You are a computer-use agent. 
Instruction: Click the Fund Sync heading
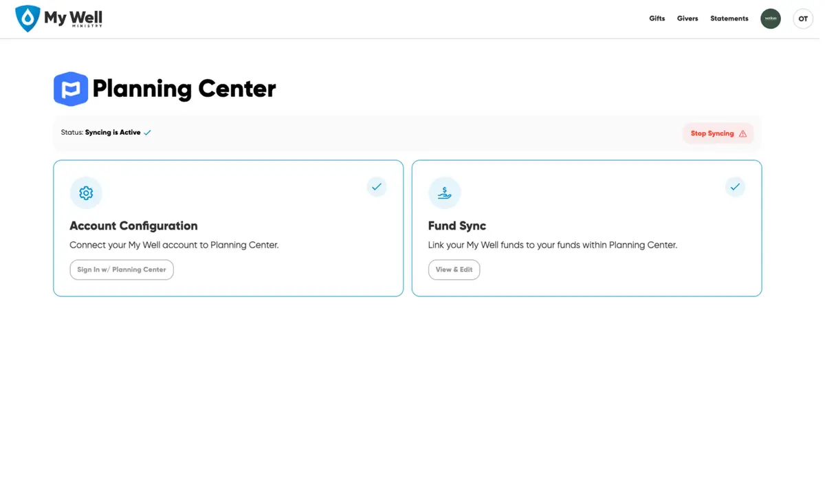coord(457,226)
